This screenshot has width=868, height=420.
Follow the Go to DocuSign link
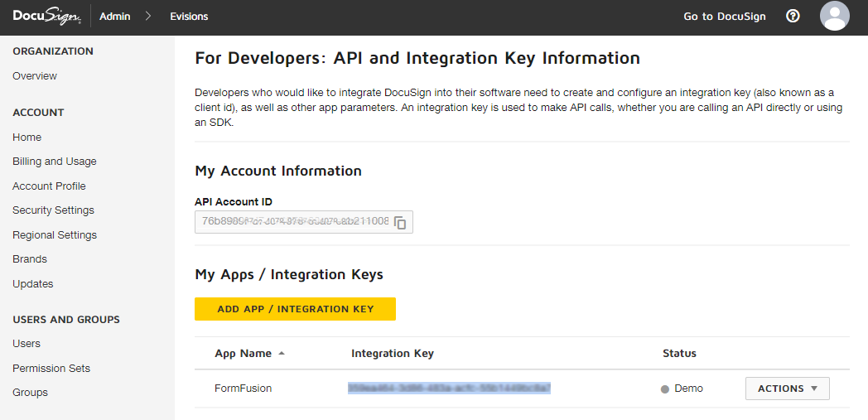pos(724,17)
